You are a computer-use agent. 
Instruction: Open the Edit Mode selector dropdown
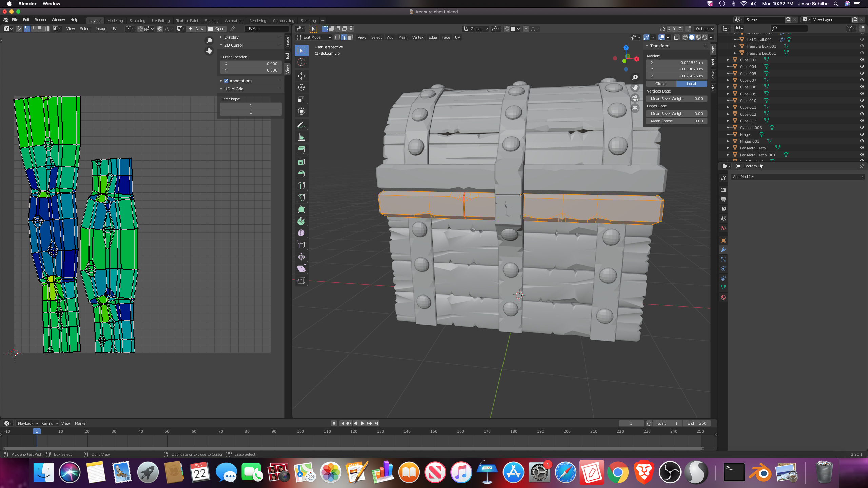click(314, 37)
